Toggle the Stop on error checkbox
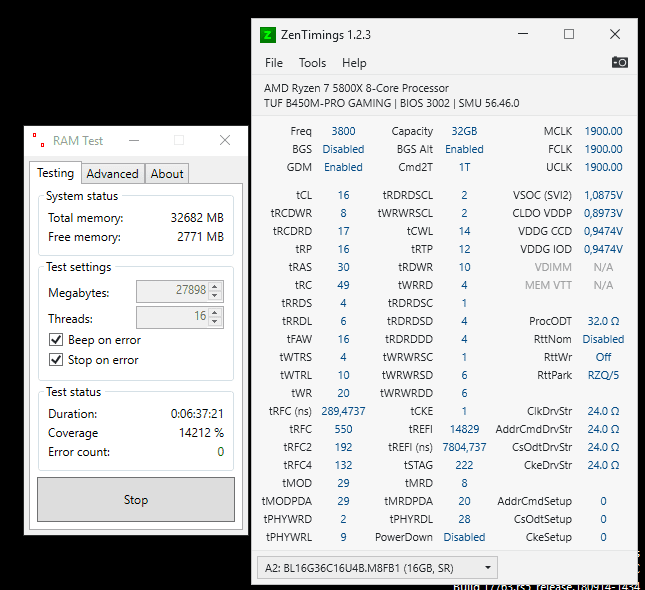 coord(56,360)
